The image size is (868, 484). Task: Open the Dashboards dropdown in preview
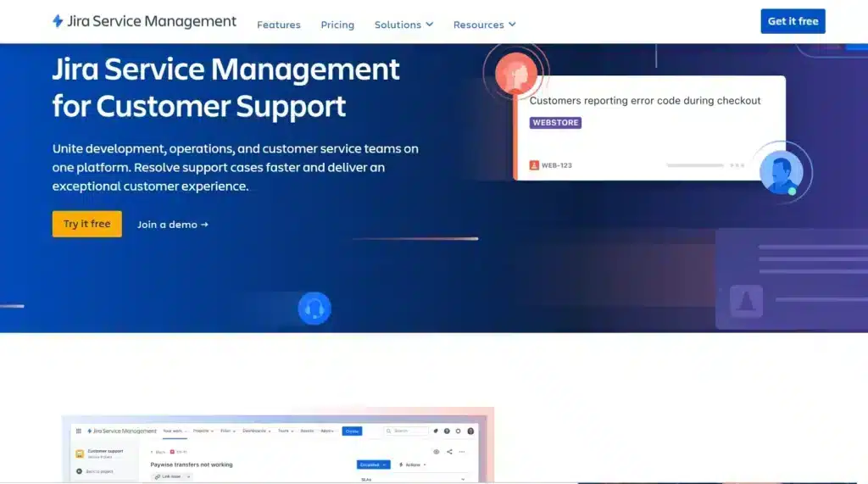[x=257, y=431]
